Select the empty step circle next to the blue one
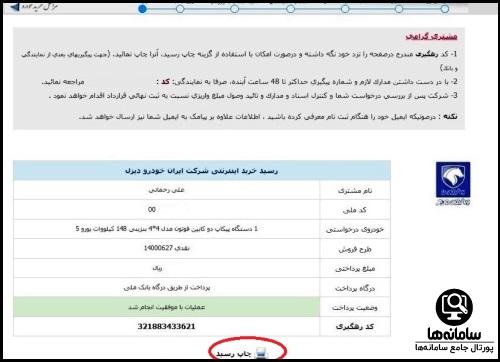 (180, 9)
